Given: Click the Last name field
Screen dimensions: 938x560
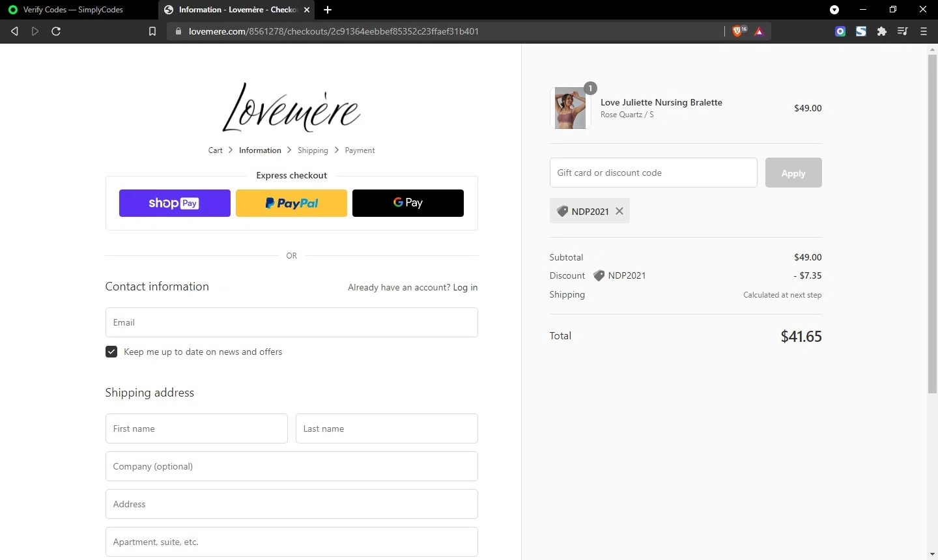Looking at the screenshot, I should coord(387,428).
